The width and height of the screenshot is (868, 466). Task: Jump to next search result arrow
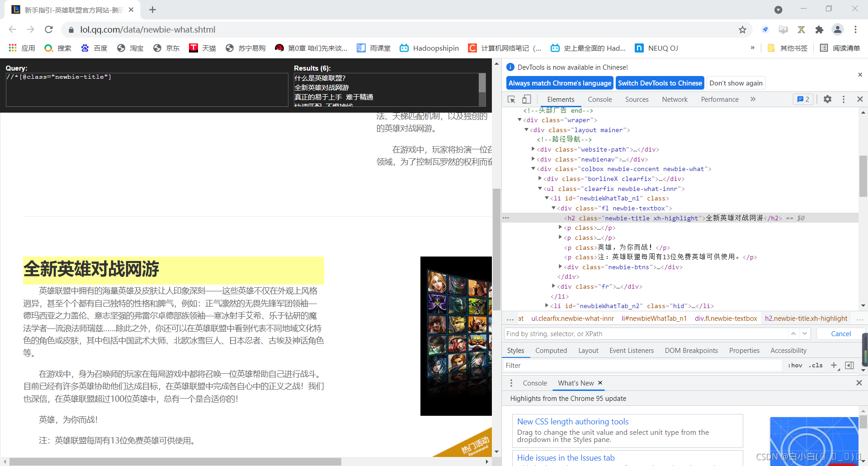tap(805, 333)
